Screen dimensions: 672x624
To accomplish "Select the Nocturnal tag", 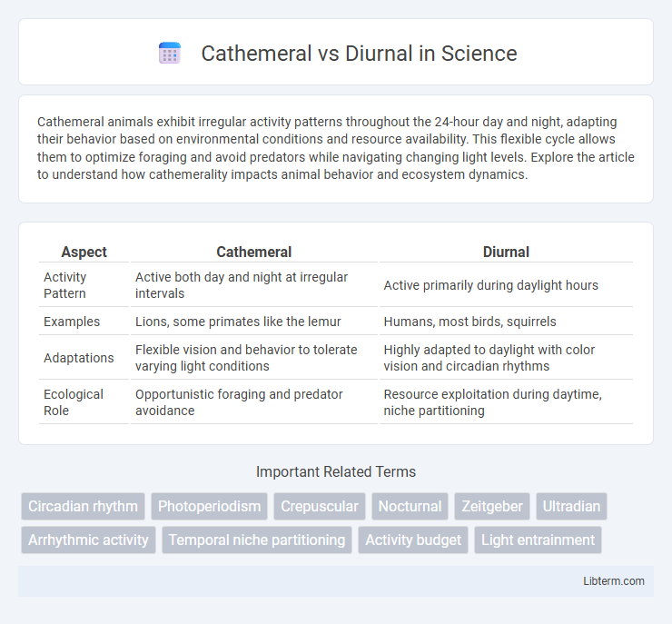I will point(410,506).
